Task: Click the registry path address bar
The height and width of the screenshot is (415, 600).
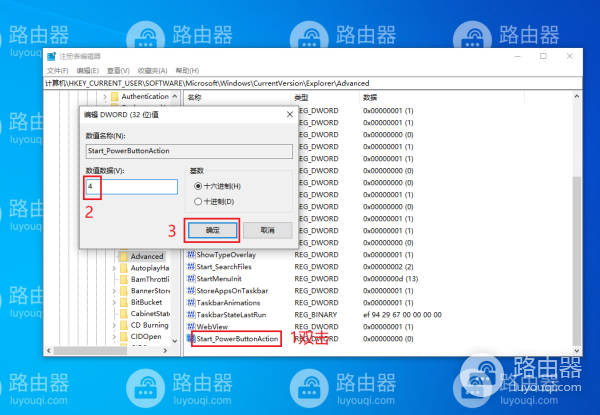Action: click(x=313, y=83)
